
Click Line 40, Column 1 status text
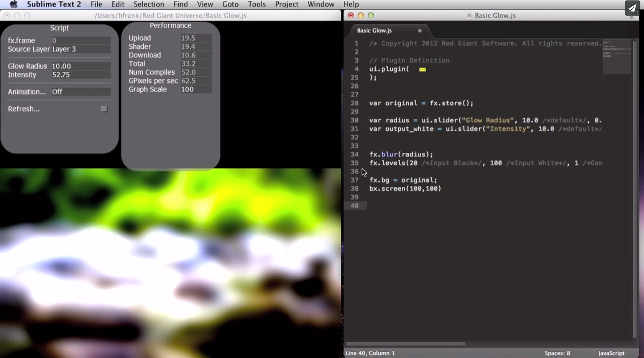click(x=370, y=353)
